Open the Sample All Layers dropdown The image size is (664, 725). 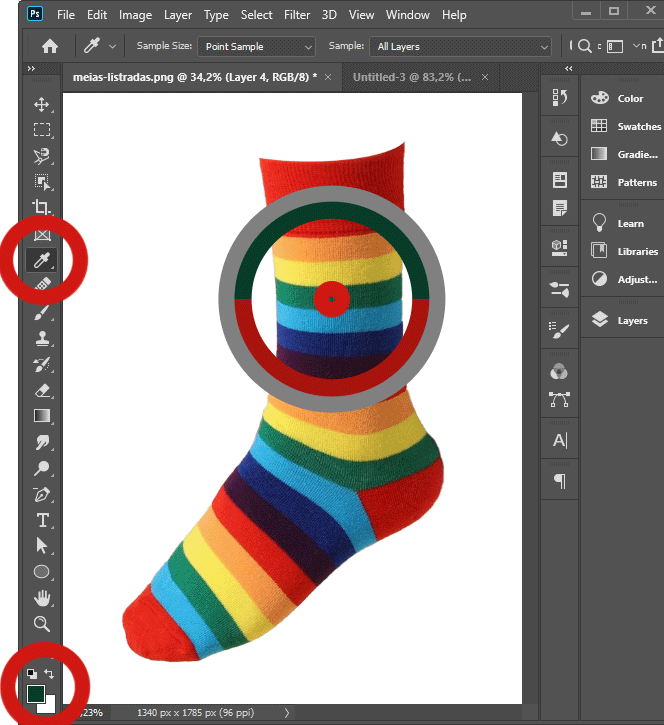pyautogui.click(x=461, y=47)
